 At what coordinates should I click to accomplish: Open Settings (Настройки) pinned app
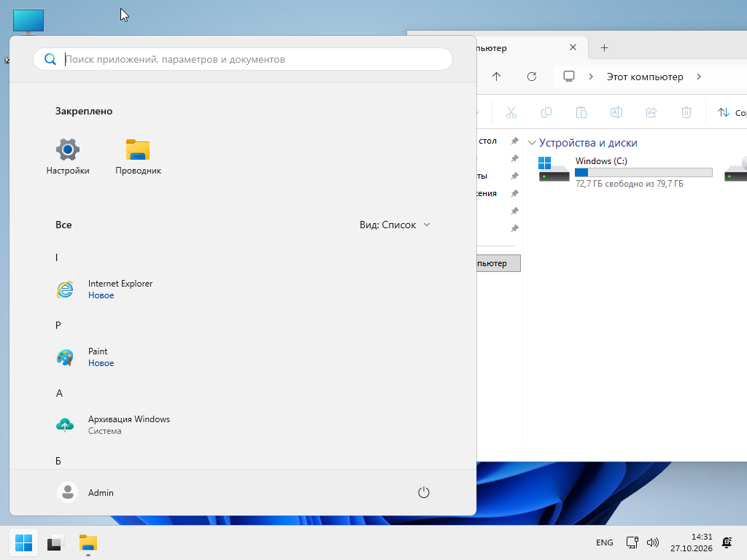(68, 157)
